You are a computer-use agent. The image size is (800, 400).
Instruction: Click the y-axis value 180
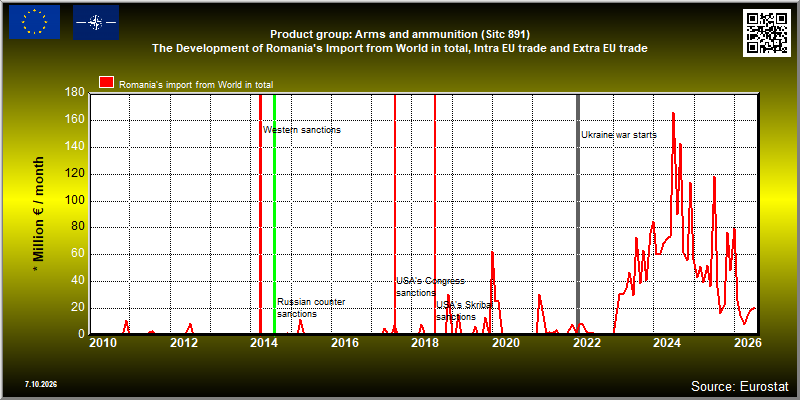75,93
